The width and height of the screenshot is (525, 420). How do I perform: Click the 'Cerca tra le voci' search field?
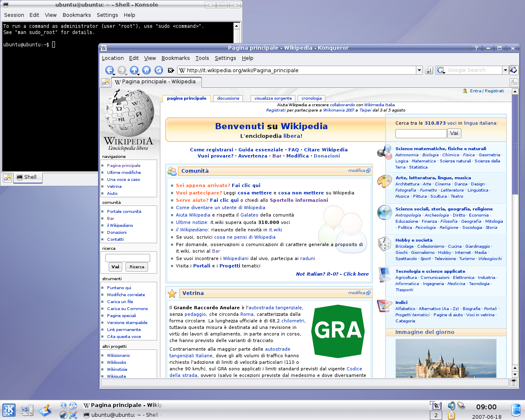pyautogui.click(x=421, y=133)
